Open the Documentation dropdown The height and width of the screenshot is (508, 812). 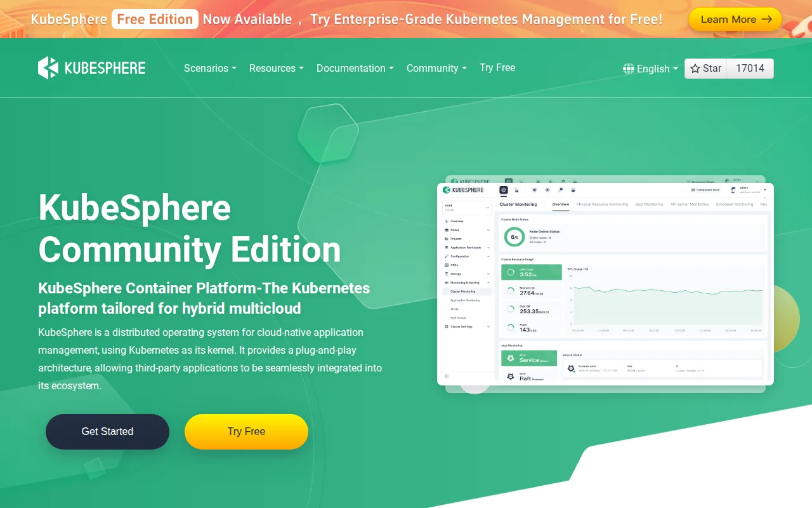click(x=355, y=68)
